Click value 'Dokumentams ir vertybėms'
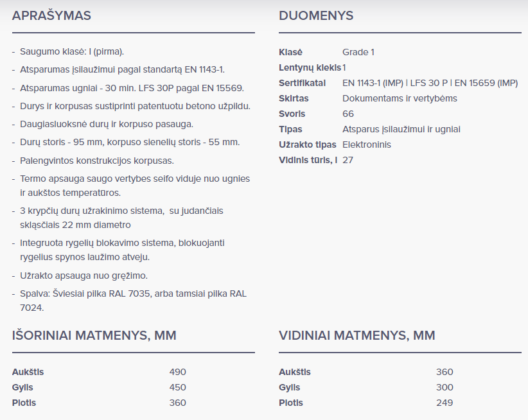This screenshot has width=528, height=420. point(400,99)
